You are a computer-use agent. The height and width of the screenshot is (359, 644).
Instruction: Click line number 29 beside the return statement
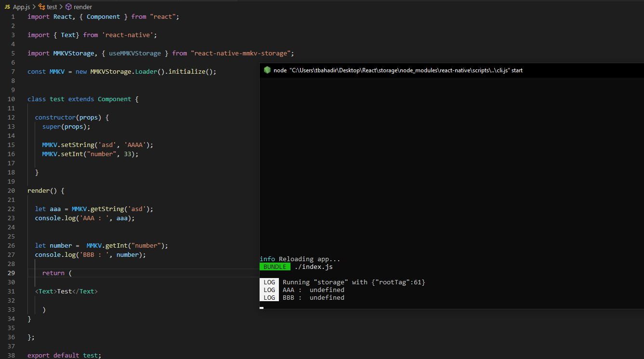tap(11, 273)
